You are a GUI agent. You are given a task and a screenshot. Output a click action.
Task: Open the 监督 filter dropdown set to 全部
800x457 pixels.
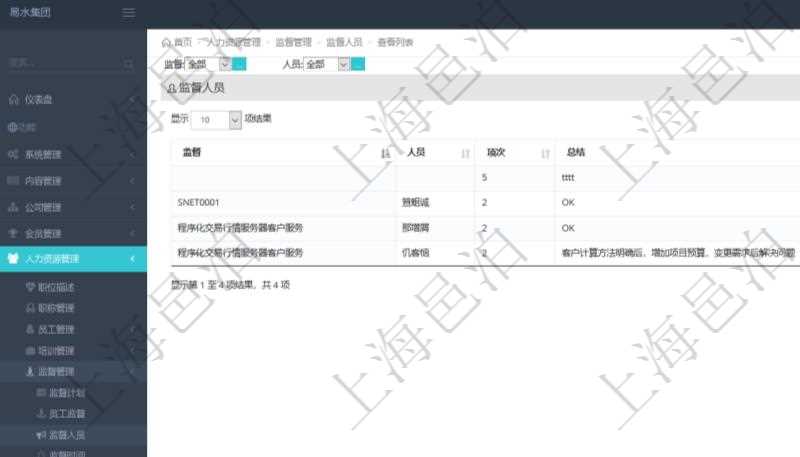[x=208, y=64]
